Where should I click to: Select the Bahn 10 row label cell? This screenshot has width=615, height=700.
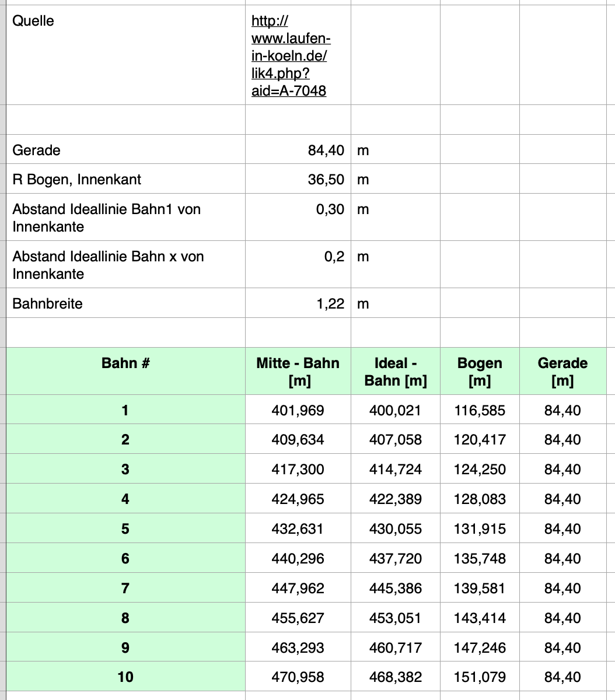point(125,677)
